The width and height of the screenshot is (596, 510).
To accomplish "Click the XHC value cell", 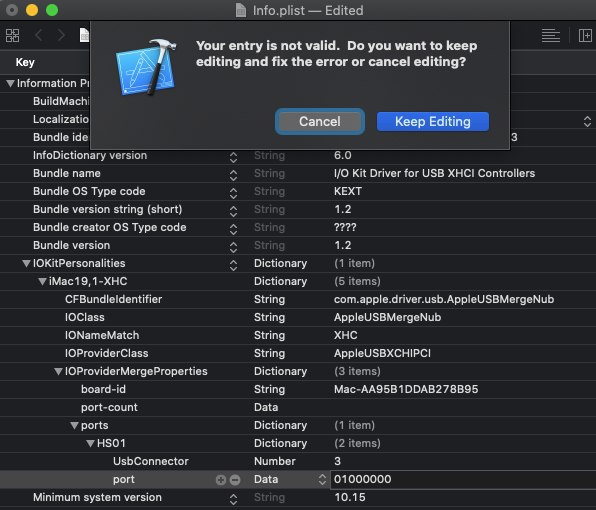I will [x=346, y=335].
